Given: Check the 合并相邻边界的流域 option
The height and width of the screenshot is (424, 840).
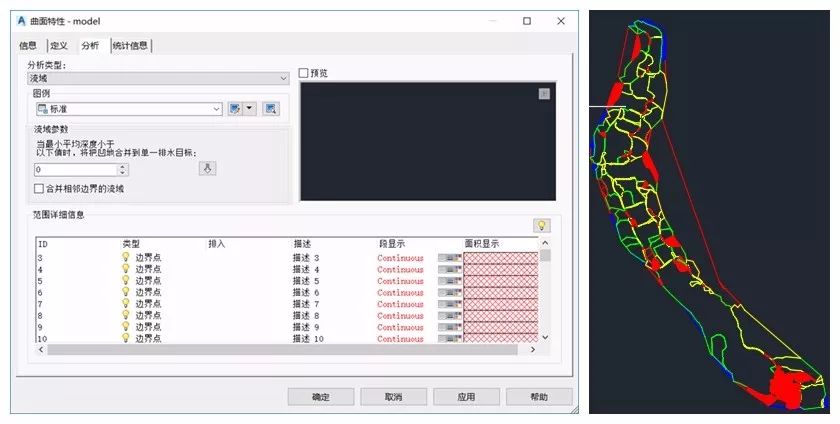Looking at the screenshot, I should [x=39, y=188].
